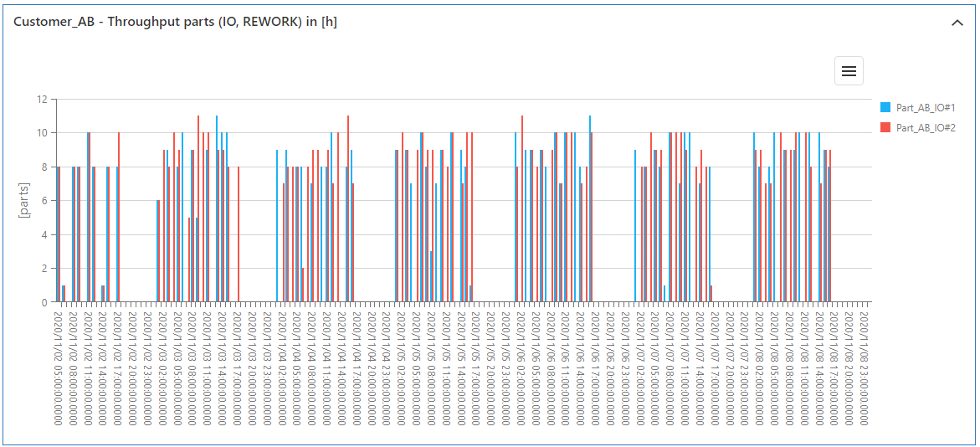Click x-axis label 2020/11/03 23:00:00.000
The image size is (980, 447).
pos(266,368)
